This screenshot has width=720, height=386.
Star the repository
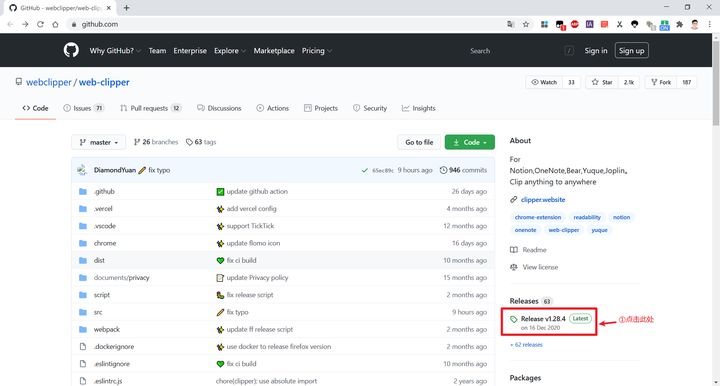602,82
